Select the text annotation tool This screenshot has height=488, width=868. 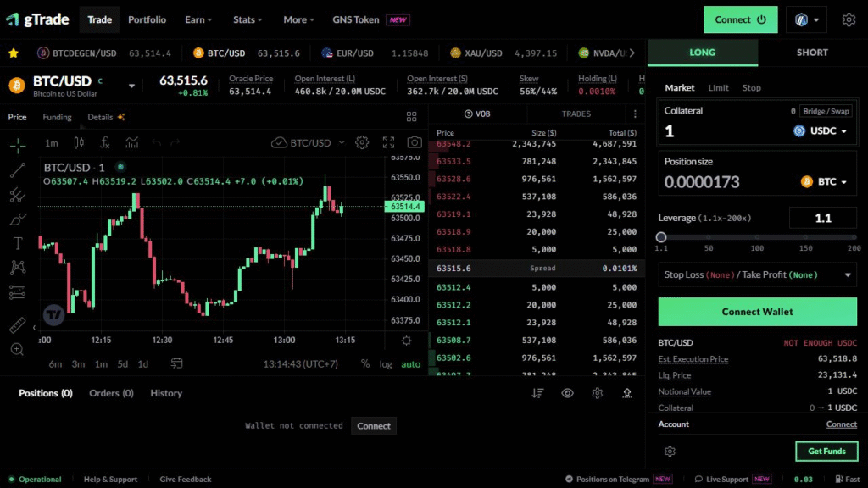pyautogui.click(x=17, y=243)
